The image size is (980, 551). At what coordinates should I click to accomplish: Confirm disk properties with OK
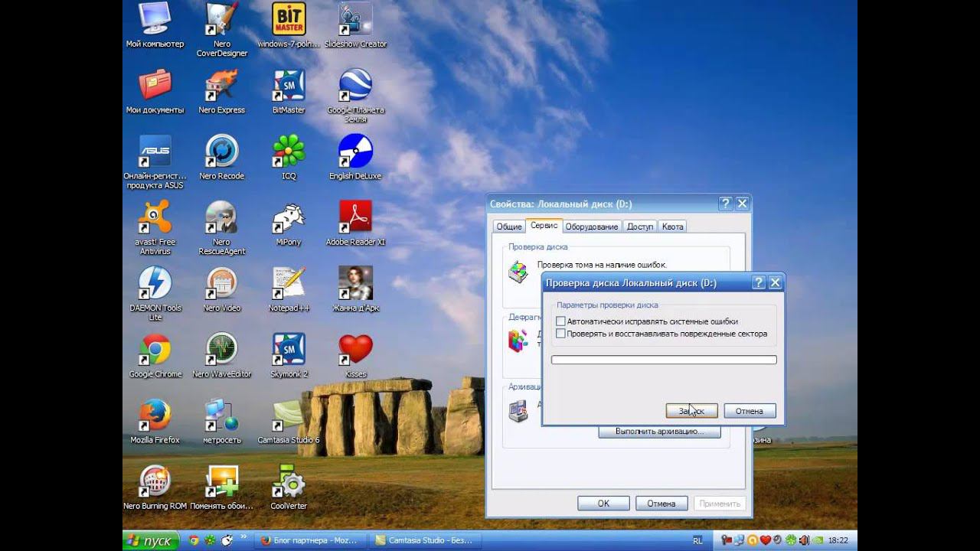click(x=603, y=504)
